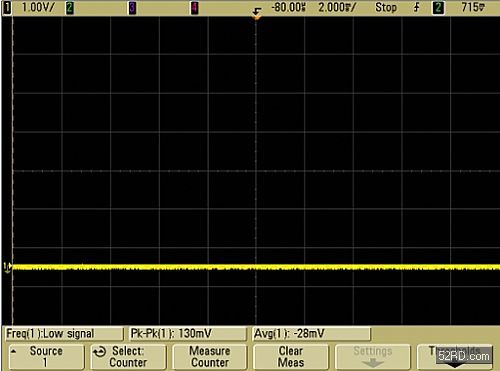
Task: Select purple channel 3 indicator
Action: [x=132, y=8]
